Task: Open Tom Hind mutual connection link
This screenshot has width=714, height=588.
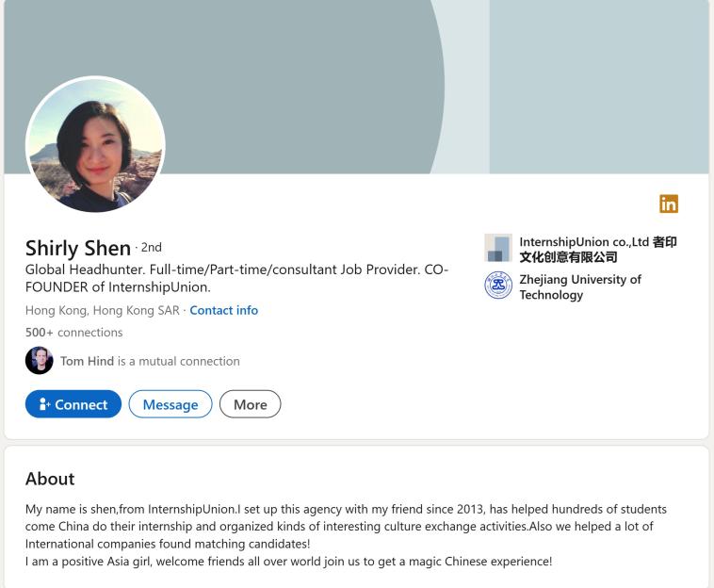Action: pyautogui.click(x=150, y=361)
